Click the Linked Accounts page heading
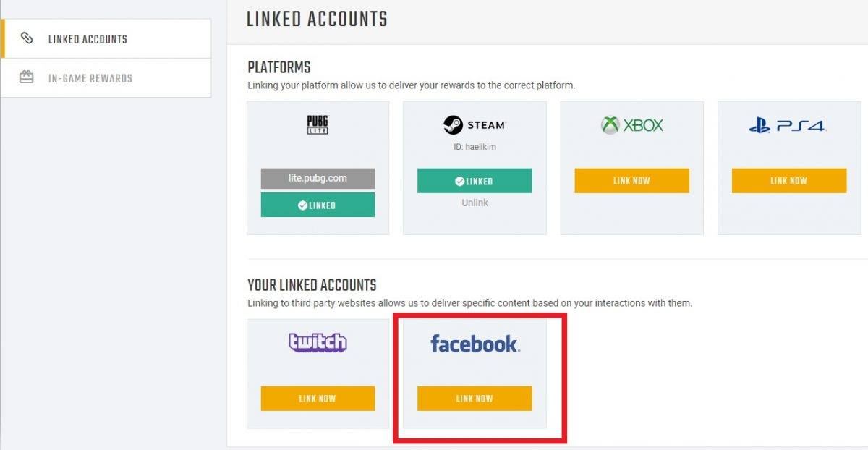This screenshot has width=868, height=450. click(317, 19)
